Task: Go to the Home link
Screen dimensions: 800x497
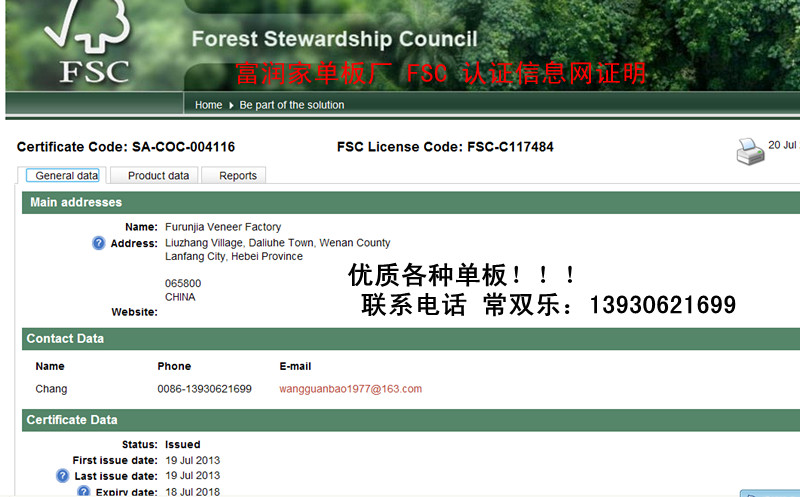Action: 208,105
